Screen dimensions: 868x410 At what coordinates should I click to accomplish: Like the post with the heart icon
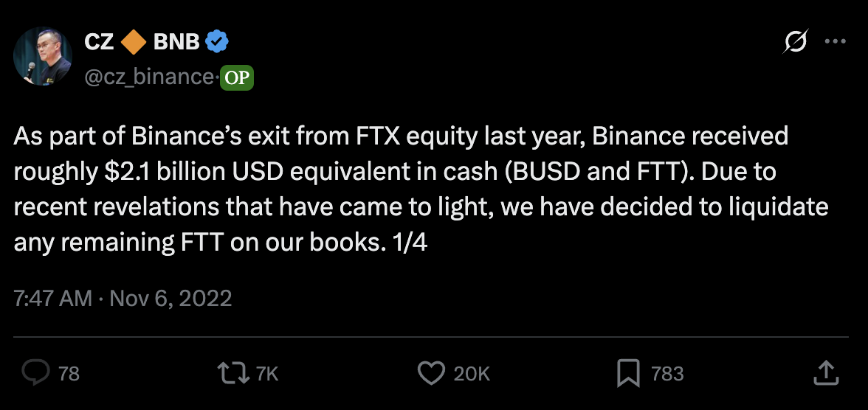tap(431, 373)
